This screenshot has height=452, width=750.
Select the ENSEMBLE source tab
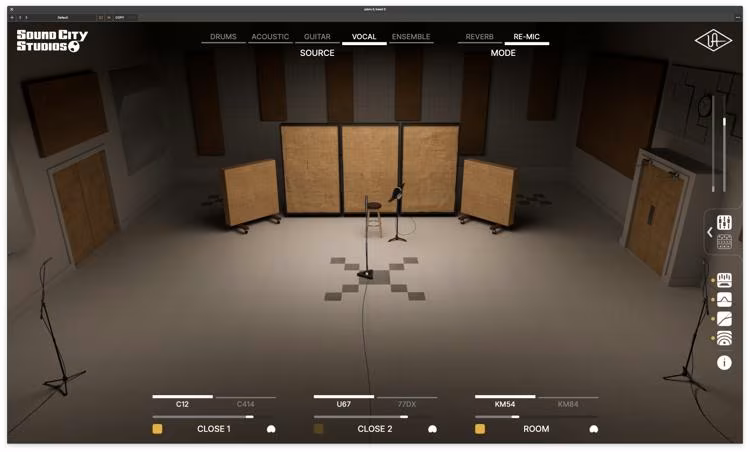click(x=411, y=37)
